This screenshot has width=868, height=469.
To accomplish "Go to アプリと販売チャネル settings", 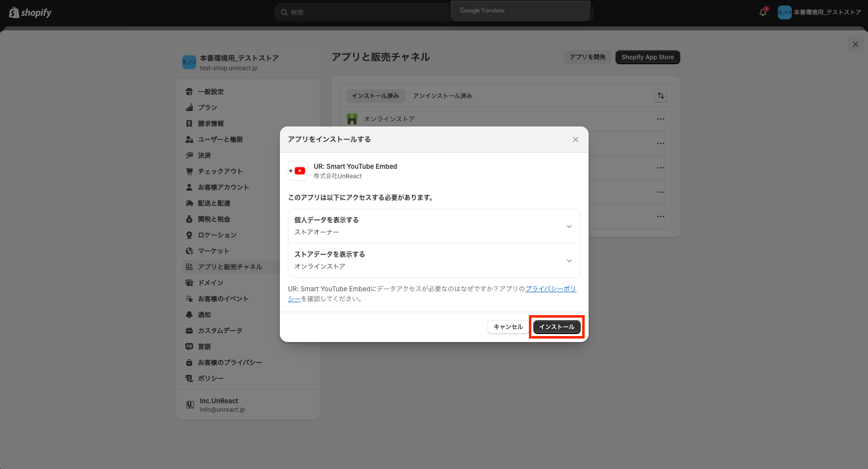I will pyautogui.click(x=248, y=267).
